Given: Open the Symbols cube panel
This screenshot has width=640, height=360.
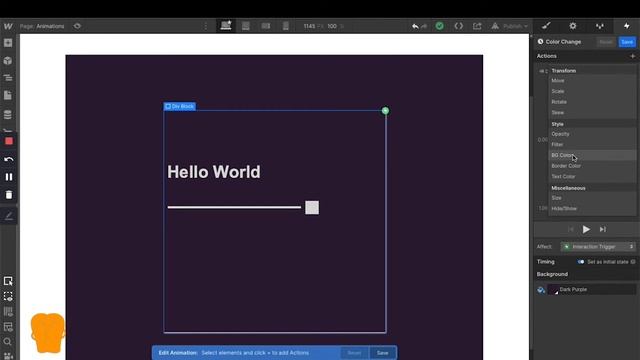Looking at the screenshot, I should click(8, 61).
